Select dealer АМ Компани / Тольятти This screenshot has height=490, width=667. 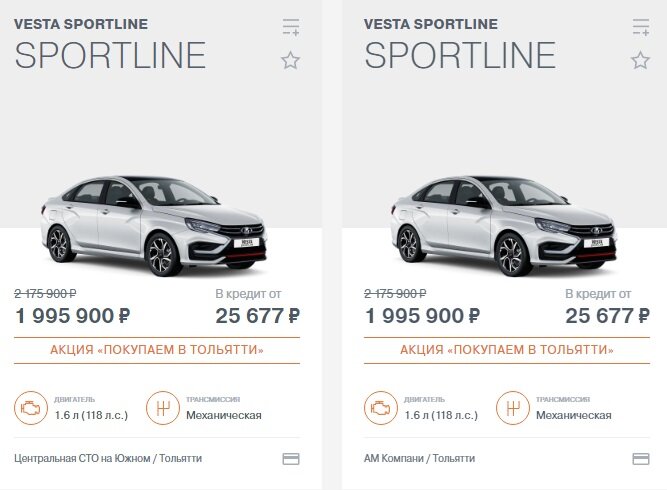[419, 459]
